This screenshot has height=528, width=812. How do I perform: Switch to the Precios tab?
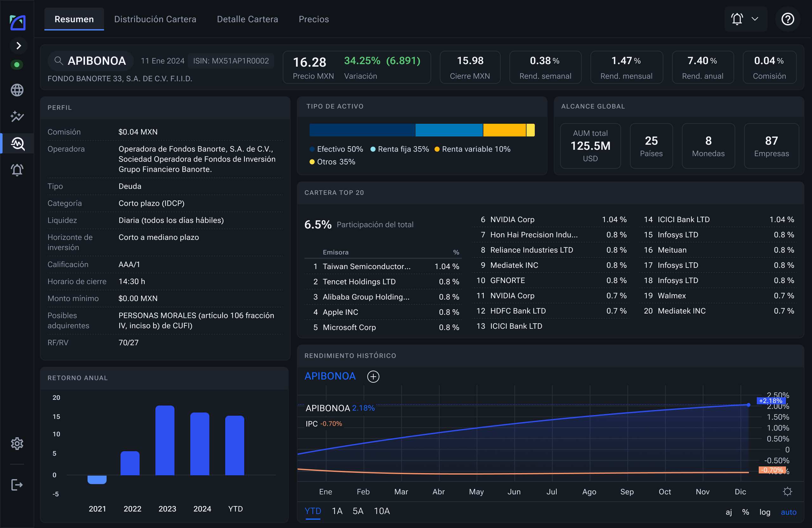click(314, 19)
